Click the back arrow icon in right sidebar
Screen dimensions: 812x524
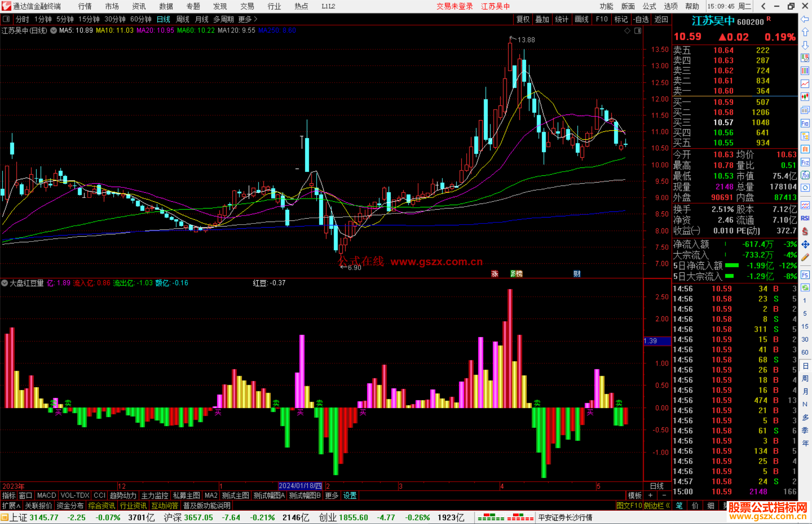click(805, 19)
